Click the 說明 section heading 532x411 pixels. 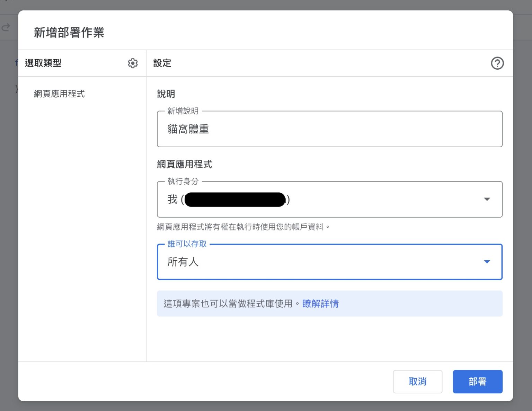point(166,94)
